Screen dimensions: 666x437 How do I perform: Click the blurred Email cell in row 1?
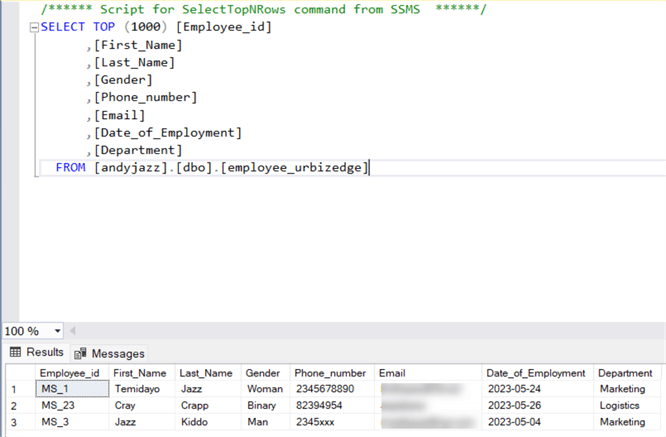point(428,389)
